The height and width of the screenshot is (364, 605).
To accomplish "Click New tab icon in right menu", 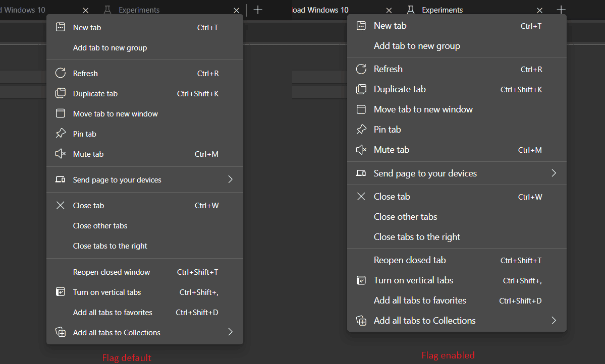I will (361, 25).
